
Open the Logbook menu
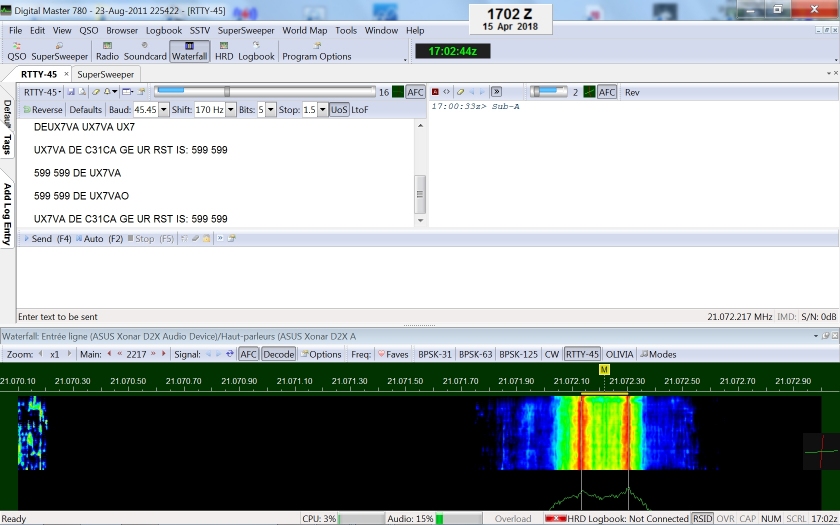pyautogui.click(x=164, y=31)
